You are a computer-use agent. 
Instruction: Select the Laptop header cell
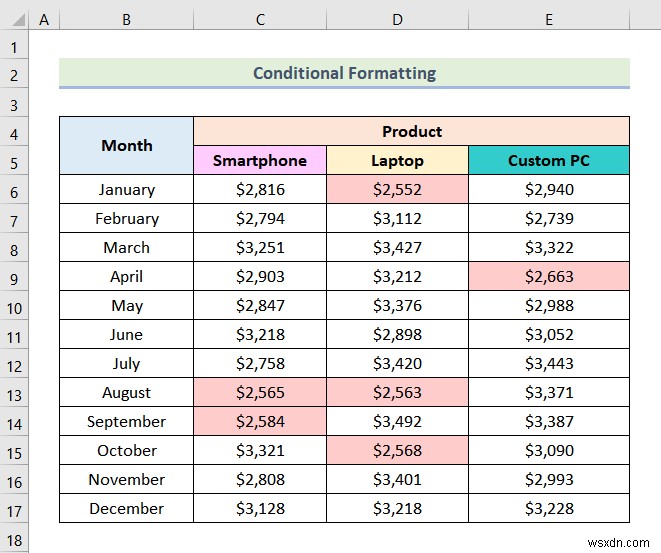pos(397,160)
